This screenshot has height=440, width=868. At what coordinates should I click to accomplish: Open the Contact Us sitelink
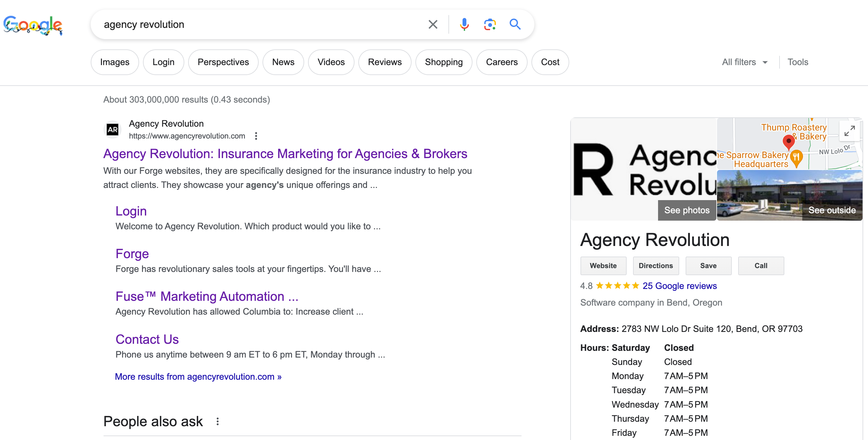point(147,339)
